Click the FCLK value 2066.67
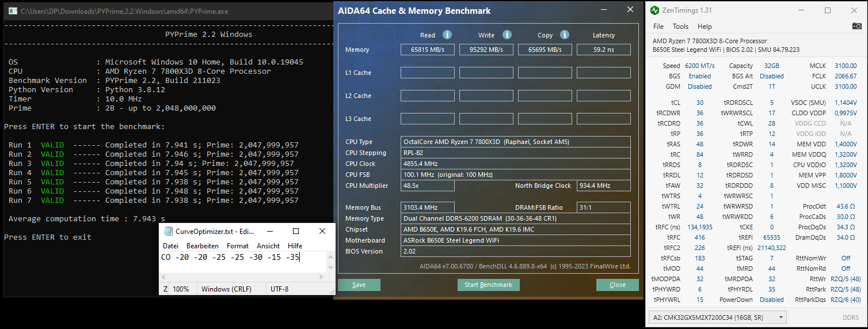This screenshot has height=329, width=868. [845, 76]
